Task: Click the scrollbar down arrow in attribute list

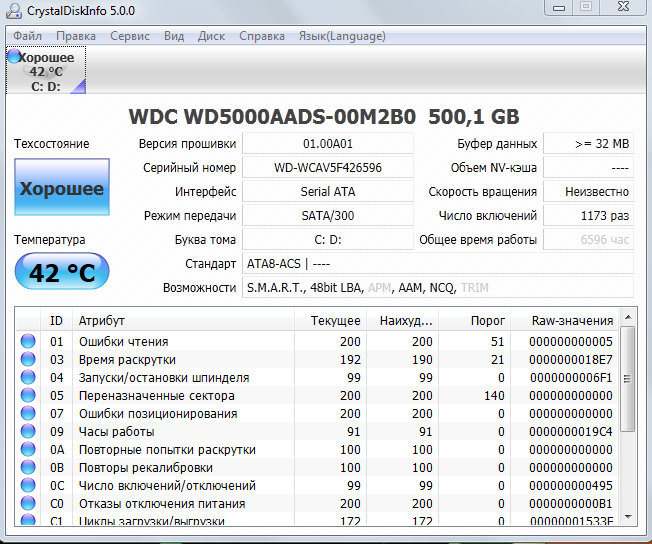Action: tap(628, 517)
